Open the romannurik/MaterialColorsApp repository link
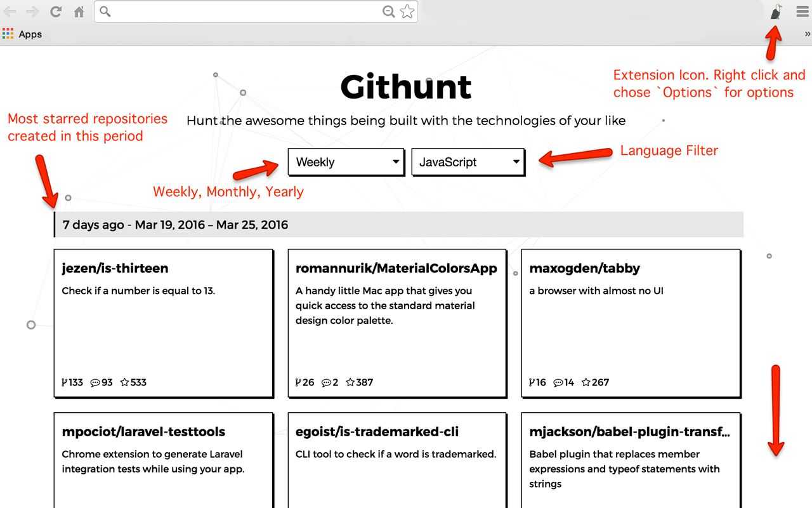This screenshot has width=812, height=508. tap(396, 269)
